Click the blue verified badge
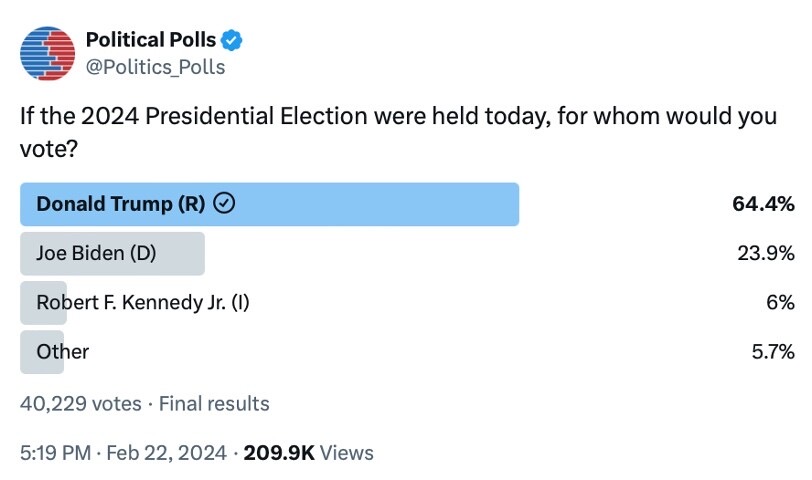The image size is (812, 480). pos(234,41)
